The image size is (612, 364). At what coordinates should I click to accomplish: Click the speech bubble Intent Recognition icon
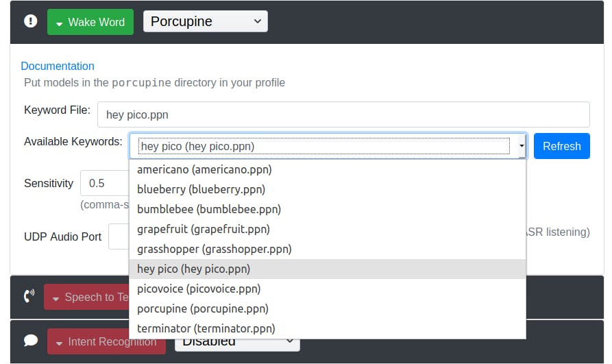click(30, 341)
